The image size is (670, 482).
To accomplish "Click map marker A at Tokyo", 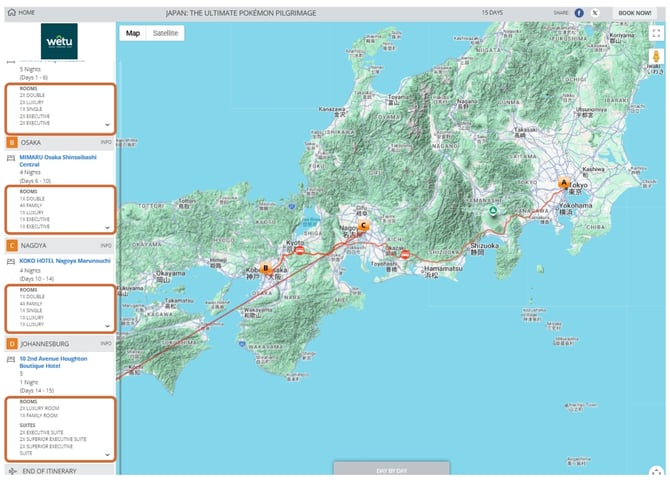I will (564, 183).
